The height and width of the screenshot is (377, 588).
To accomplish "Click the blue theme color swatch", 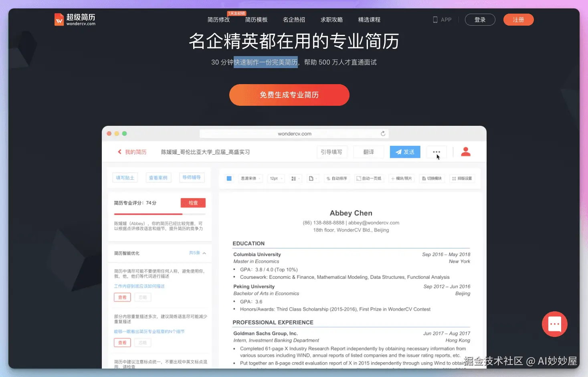I will [x=229, y=178].
